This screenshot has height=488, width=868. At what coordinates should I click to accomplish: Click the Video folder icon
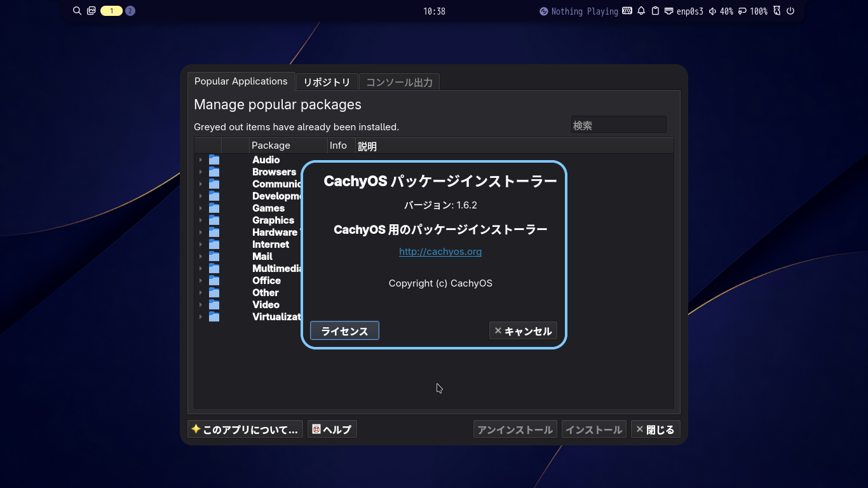214,305
